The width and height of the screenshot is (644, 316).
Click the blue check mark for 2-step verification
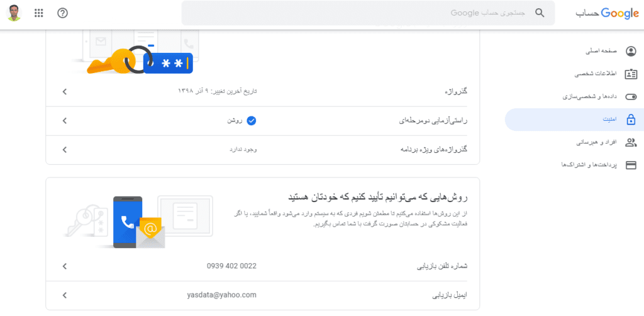(x=251, y=120)
